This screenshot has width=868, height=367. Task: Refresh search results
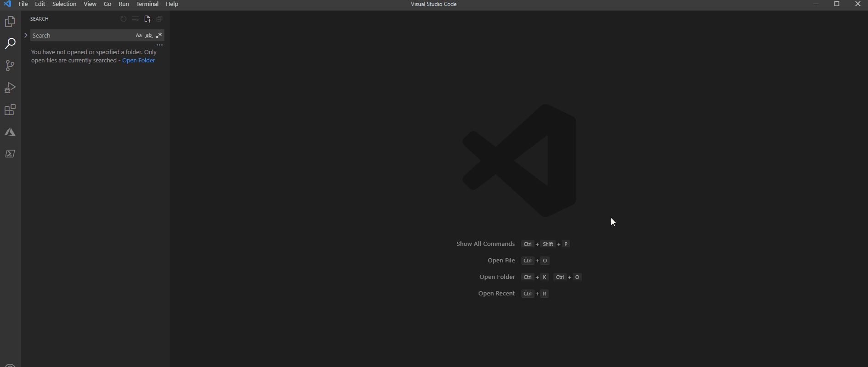click(x=124, y=19)
